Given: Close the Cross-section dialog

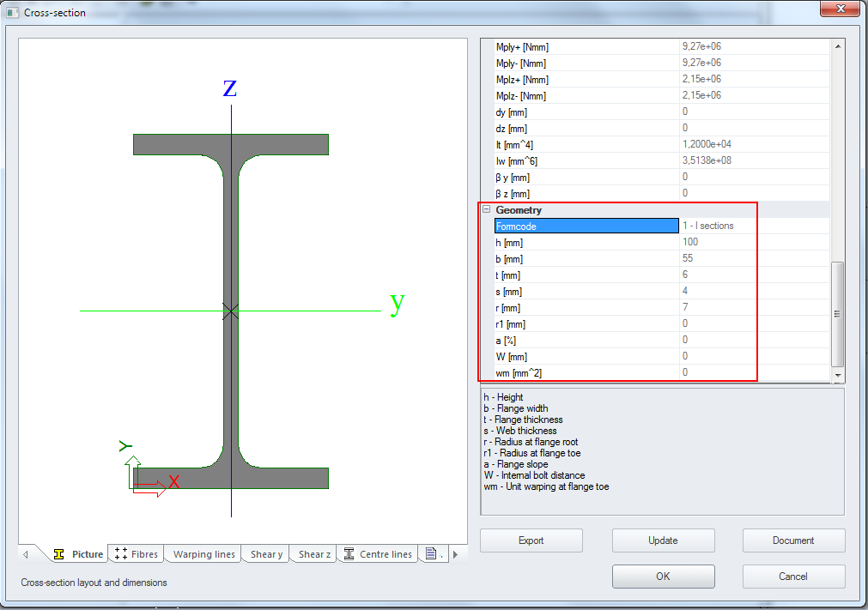Looking at the screenshot, I should [840, 9].
